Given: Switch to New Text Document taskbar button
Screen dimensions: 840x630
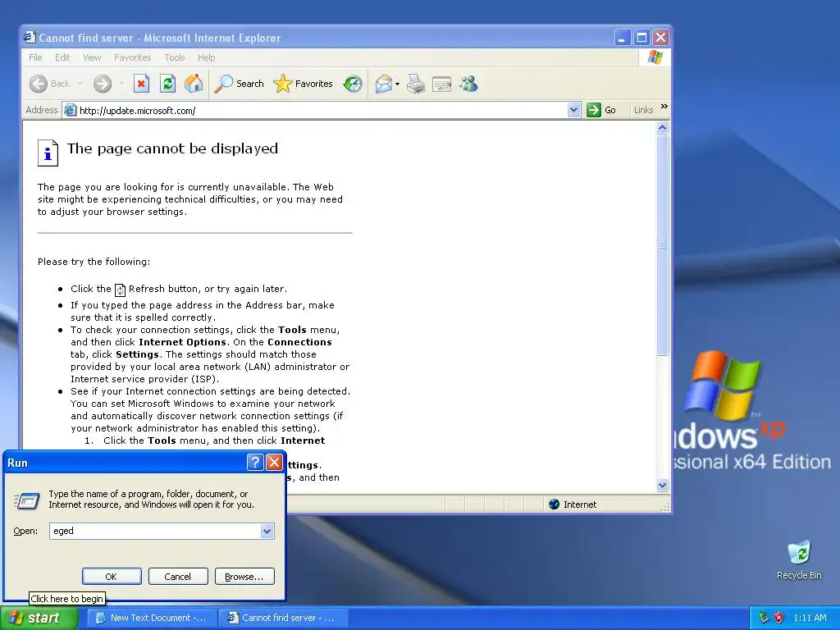Looking at the screenshot, I should [152, 618].
